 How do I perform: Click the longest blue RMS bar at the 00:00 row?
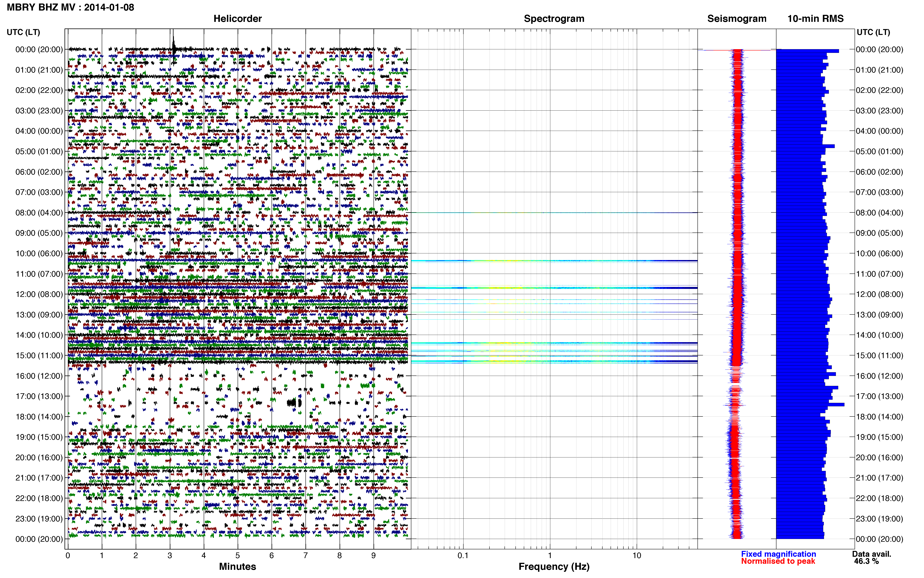click(807, 51)
